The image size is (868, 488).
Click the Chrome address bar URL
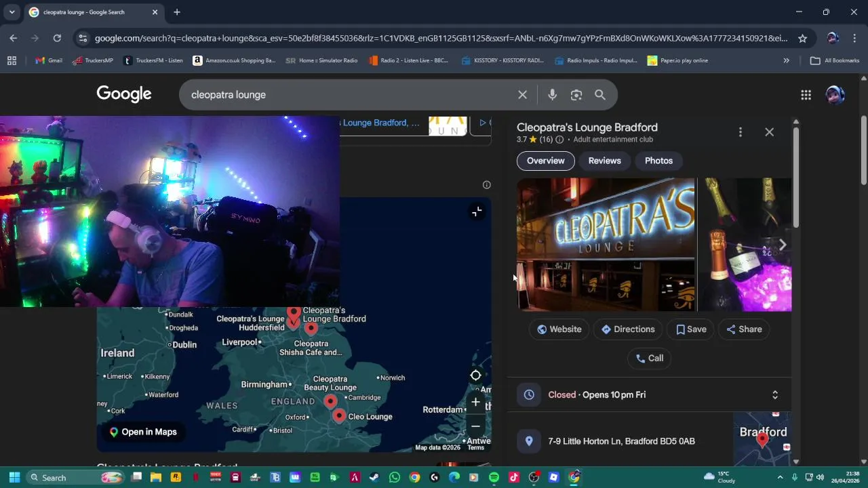[441, 39]
